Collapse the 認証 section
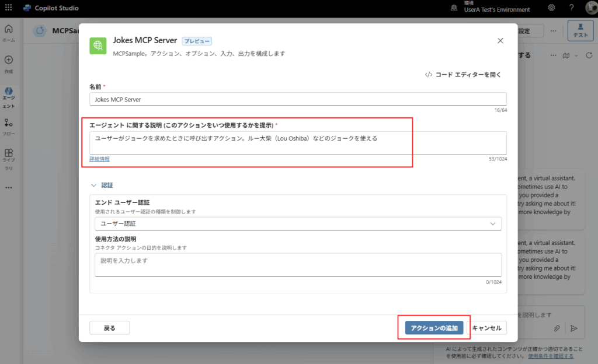Viewport: 598px width, 364px height. 102,185
